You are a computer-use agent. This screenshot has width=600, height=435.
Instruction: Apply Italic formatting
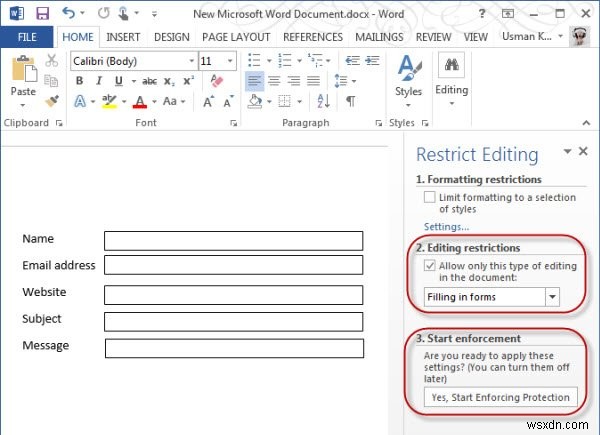point(99,81)
